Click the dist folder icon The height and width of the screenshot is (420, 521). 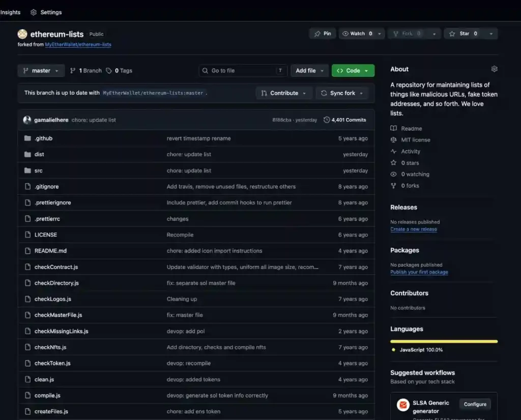point(27,155)
